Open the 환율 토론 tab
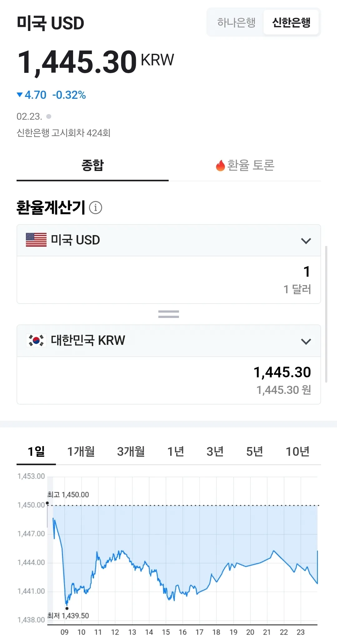This screenshot has width=337, height=644. click(x=245, y=166)
